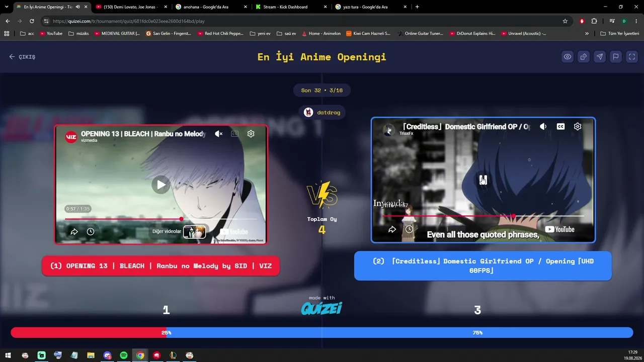Open the 'müziks' bookmark folder

pyautogui.click(x=78, y=34)
